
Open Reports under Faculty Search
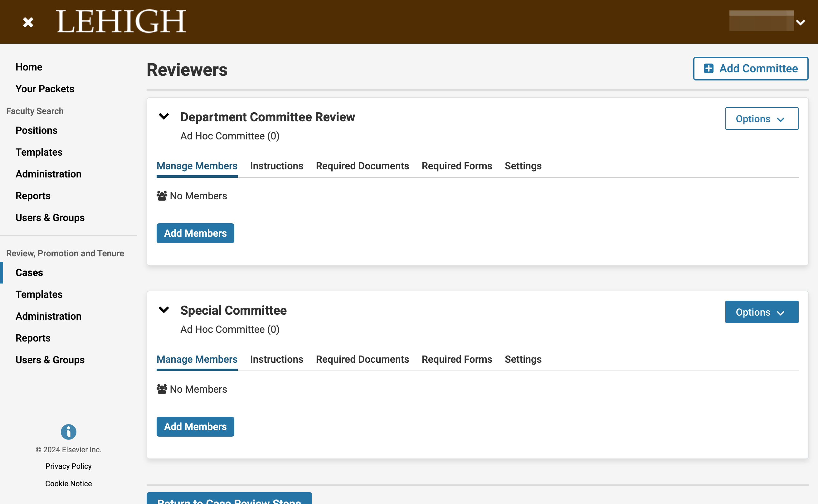33,196
